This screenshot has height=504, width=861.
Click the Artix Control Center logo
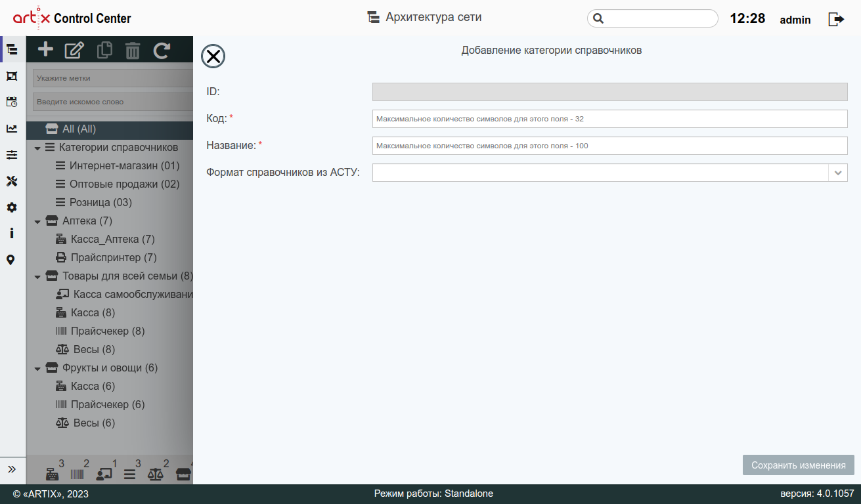coord(72,18)
